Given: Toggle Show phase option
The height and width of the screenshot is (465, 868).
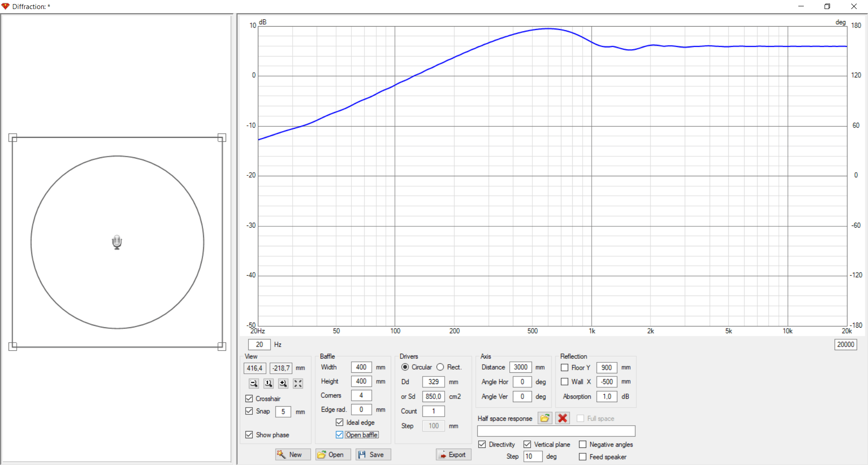Looking at the screenshot, I should pos(249,435).
